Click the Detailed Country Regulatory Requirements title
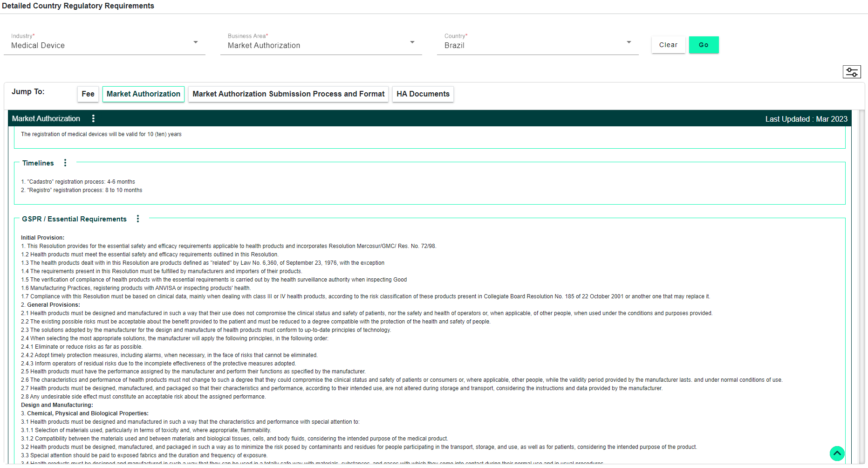The image size is (868, 468). (x=78, y=6)
